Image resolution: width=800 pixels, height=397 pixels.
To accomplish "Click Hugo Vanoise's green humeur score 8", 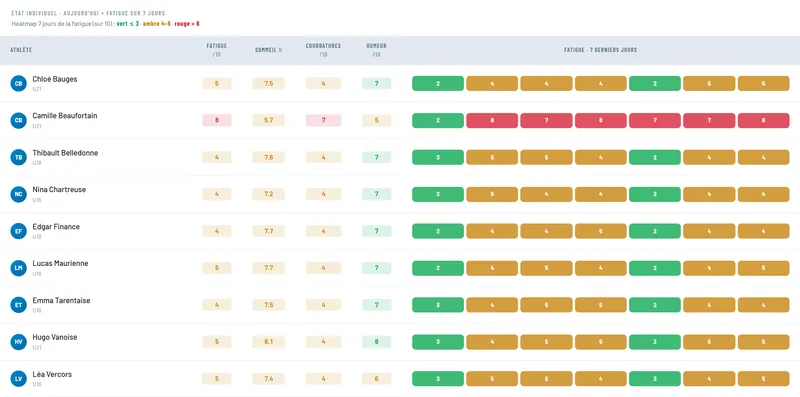I will (x=377, y=341).
